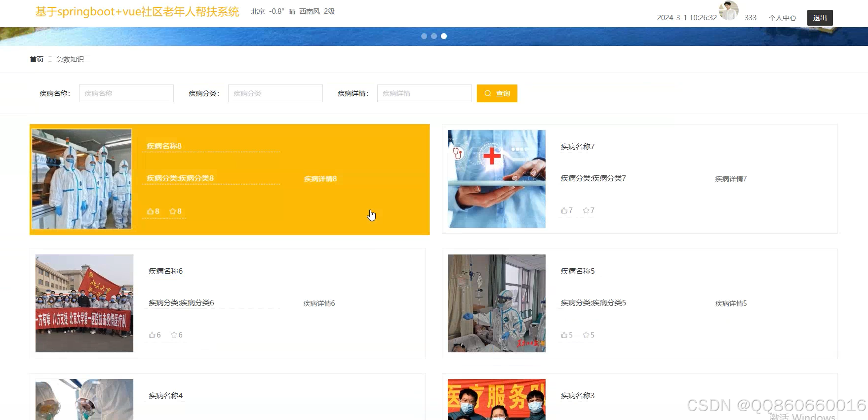Open the 疾病名称3 card thumbnail image
The width and height of the screenshot is (868, 420).
coord(497,399)
